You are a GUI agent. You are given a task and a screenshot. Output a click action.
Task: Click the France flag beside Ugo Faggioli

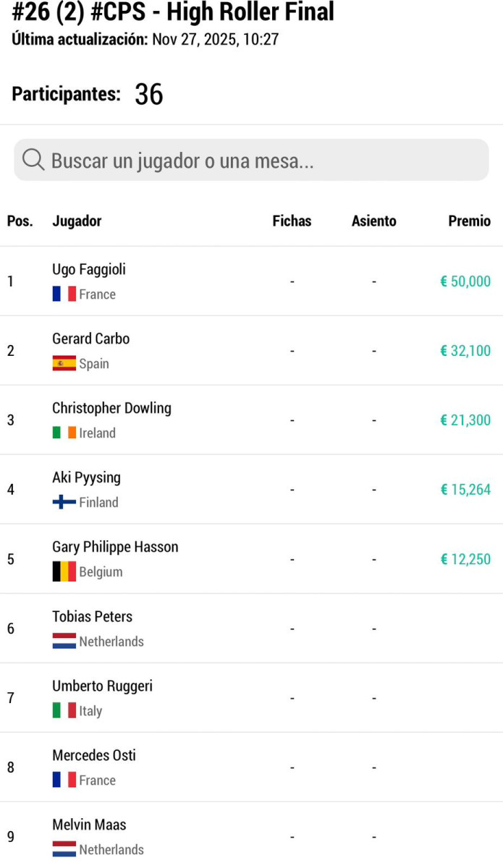[x=64, y=294]
